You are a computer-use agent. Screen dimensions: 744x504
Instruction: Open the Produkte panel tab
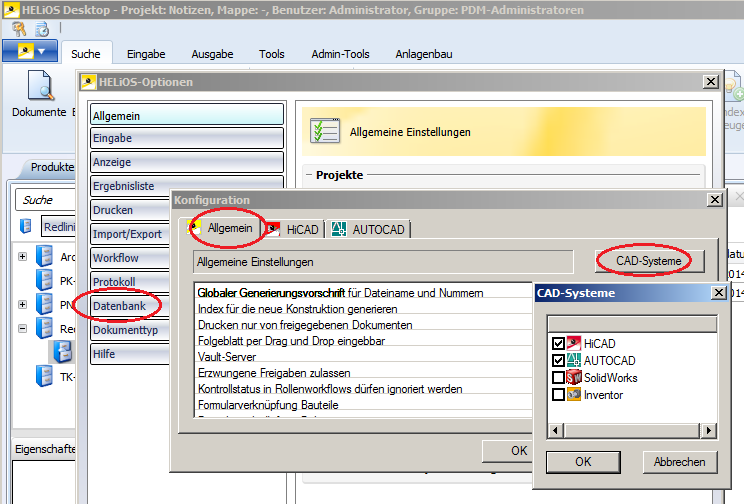click(52, 167)
